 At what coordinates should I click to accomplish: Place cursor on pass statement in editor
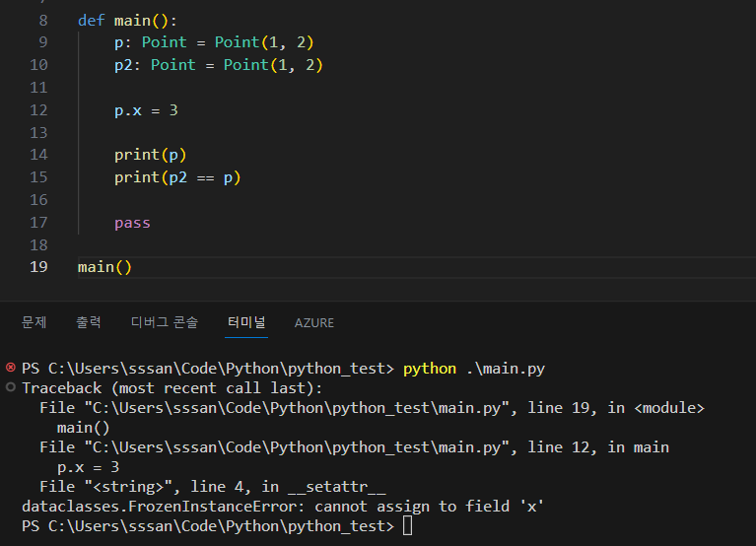click(132, 223)
